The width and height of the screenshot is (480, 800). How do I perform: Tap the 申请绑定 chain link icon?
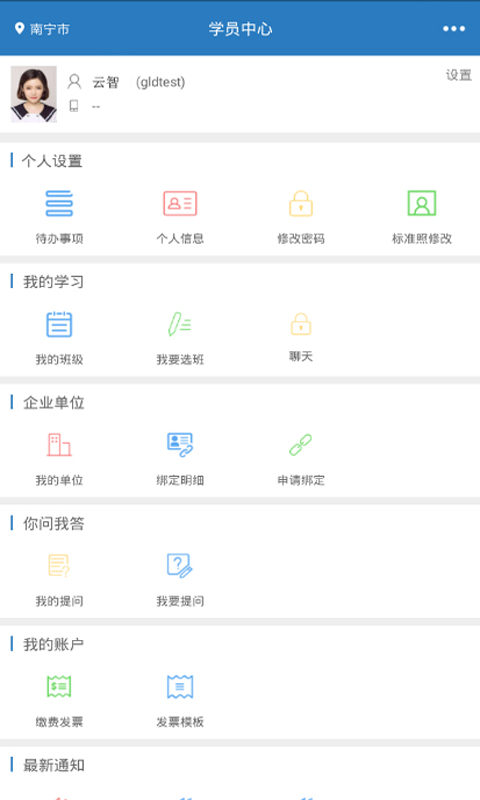click(x=300, y=445)
